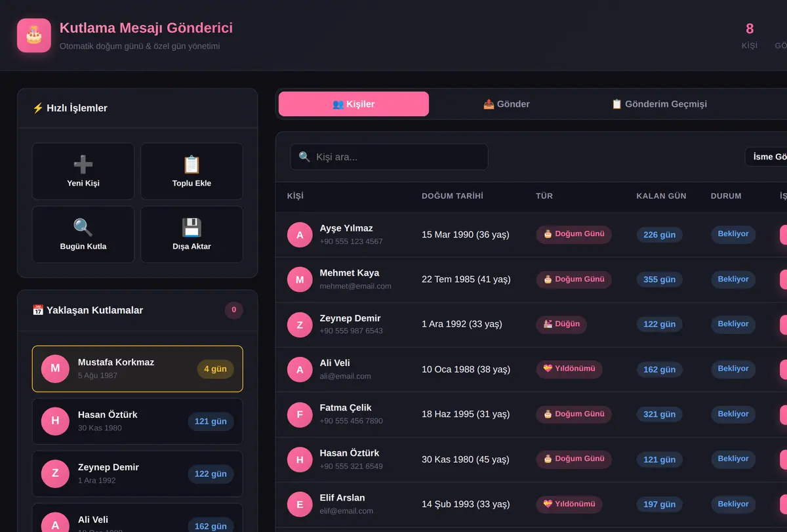Click the Hızlı İşlemler panel heading
The image size is (787, 532).
tap(70, 108)
